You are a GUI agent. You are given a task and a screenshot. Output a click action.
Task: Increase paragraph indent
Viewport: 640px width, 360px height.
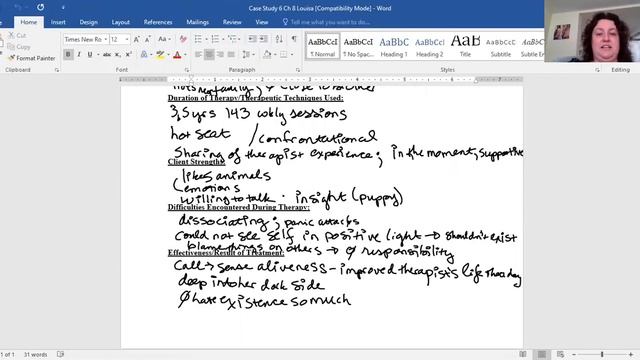pos(264,39)
